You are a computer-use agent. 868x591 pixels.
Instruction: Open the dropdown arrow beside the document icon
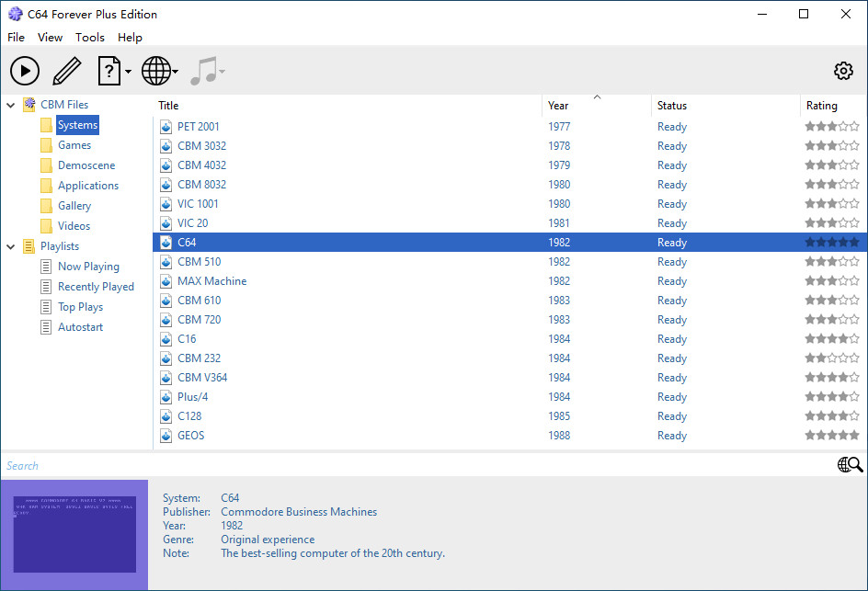pyautogui.click(x=128, y=72)
